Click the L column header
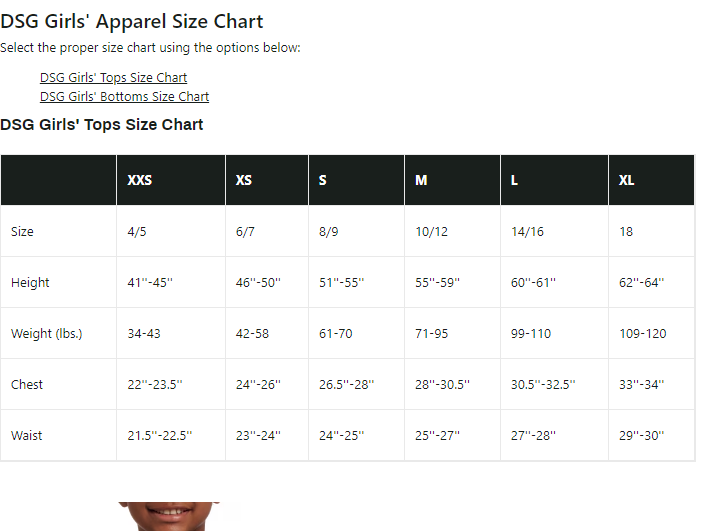This screenshot has height=531, width=718. tap(515, 180)
